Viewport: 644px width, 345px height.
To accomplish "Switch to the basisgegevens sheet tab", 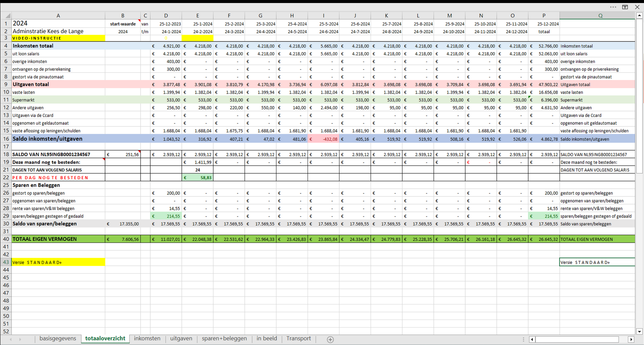I will [x=58, y=339].
